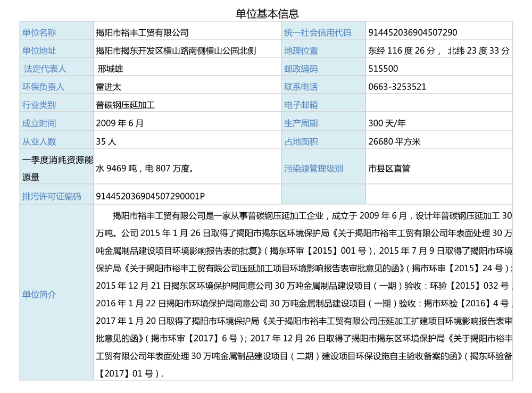Click the line starting 2017 年 1 月 20 日
532x393 pixels.
(x=304, y=321)
